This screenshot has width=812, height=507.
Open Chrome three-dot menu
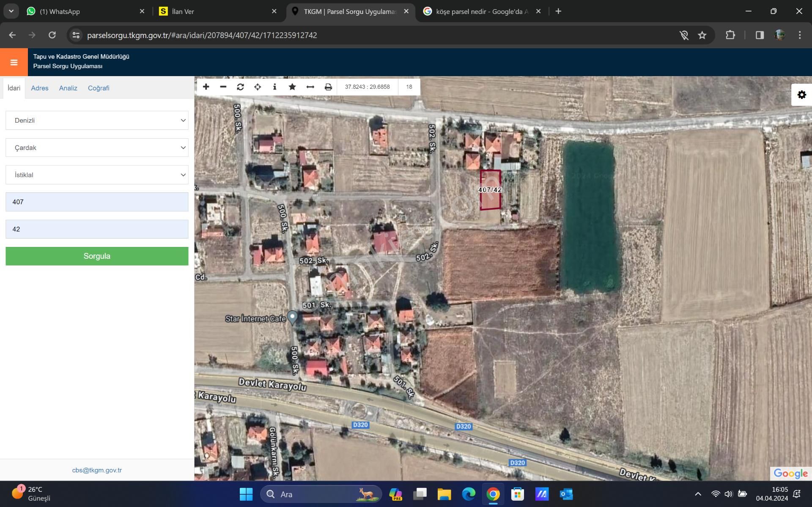click(x=799, y=35)
